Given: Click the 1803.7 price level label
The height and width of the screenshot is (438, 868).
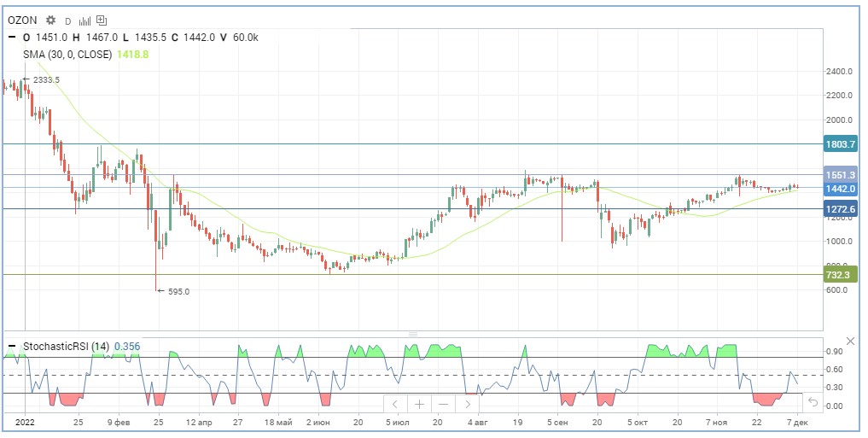Looking at the screenshot, I should pyautogui.click(x=840, y=144).
